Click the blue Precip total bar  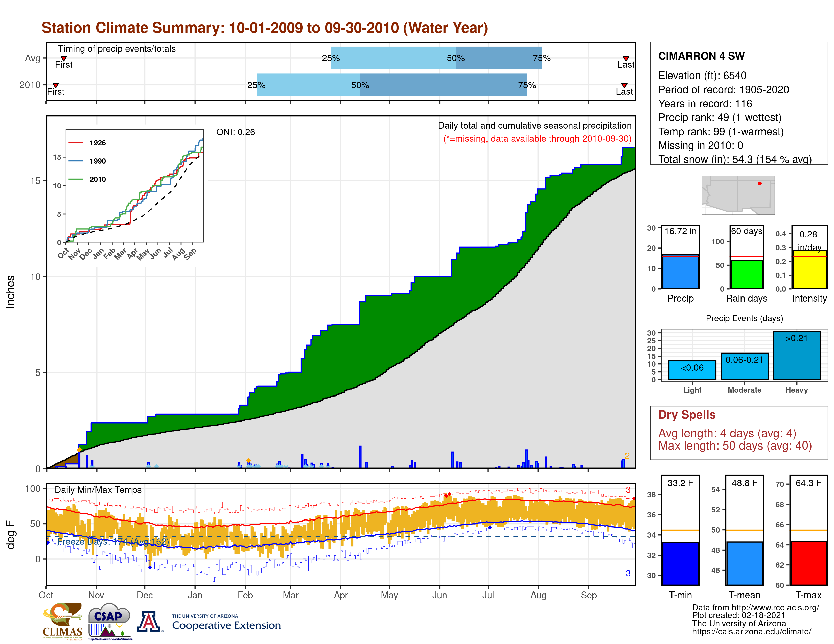[x=681, y=272]
